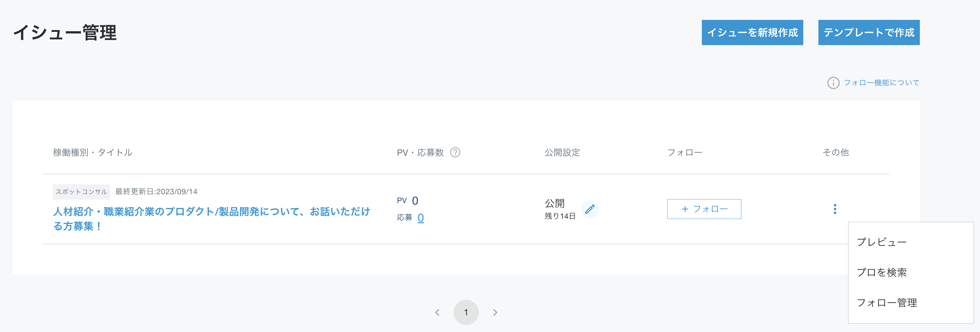Screen dimensions: 980x332
Task: Select page 1 in pagination
Action: pos(467,312)
